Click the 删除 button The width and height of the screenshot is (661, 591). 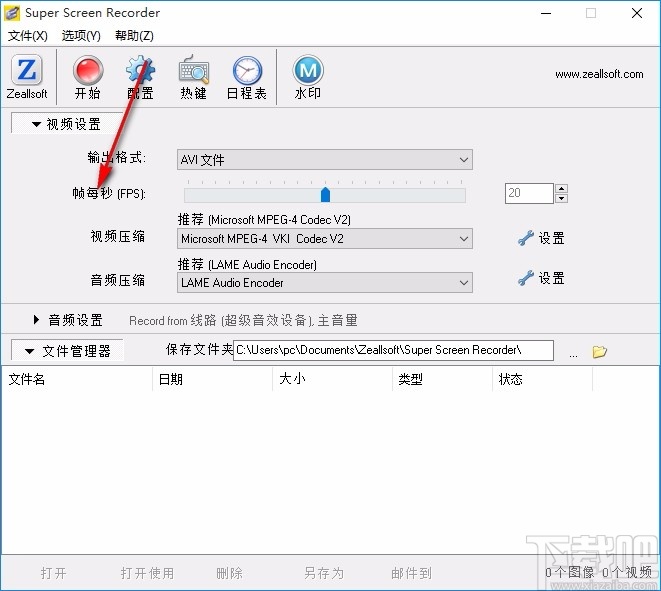(229, 573)
